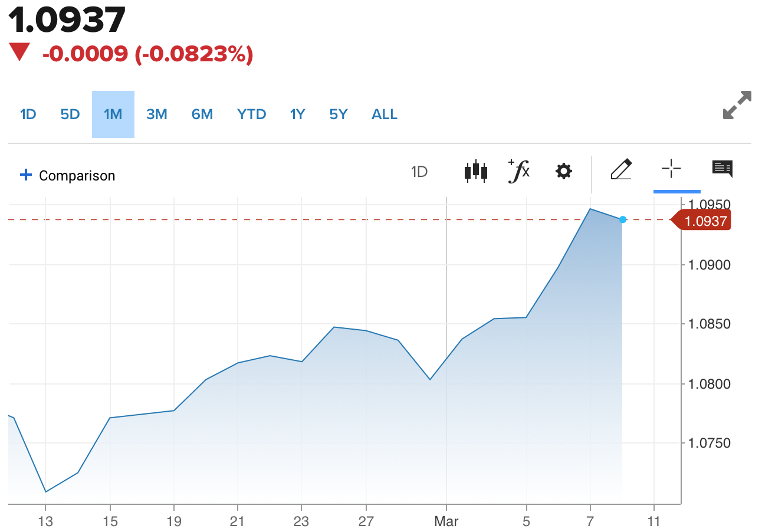Viewport: 762px width, 532px height.
Task: Toggle the crosshair cursor tool
Action: [671, 170]
